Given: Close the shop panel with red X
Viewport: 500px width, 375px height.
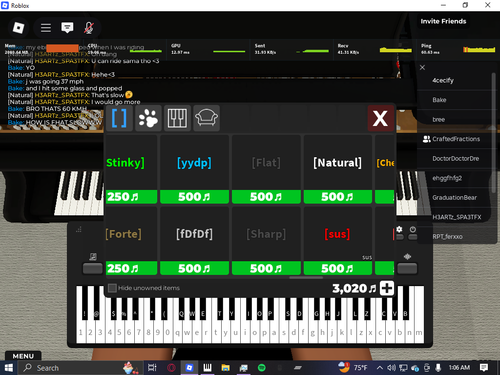Looking at the screenshot, I should (380, 118).
